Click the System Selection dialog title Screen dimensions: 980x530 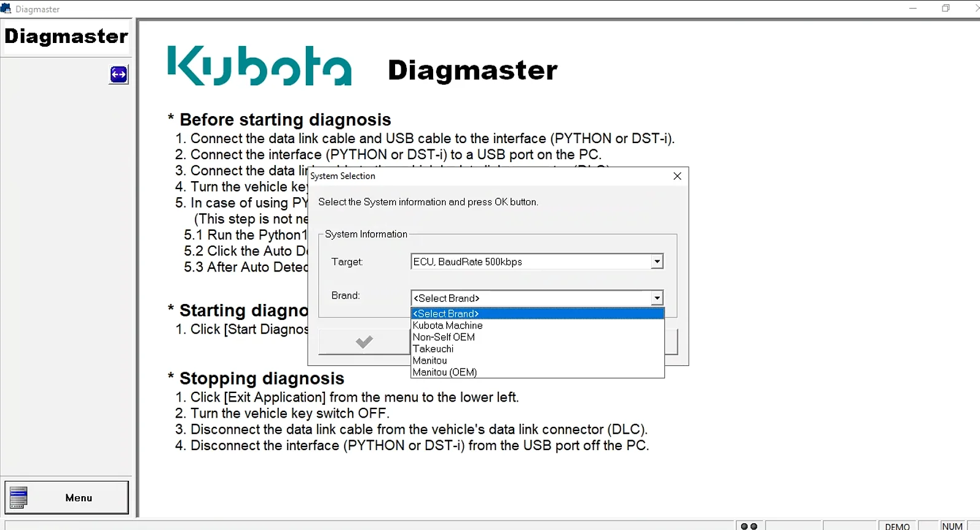[343, 176]
